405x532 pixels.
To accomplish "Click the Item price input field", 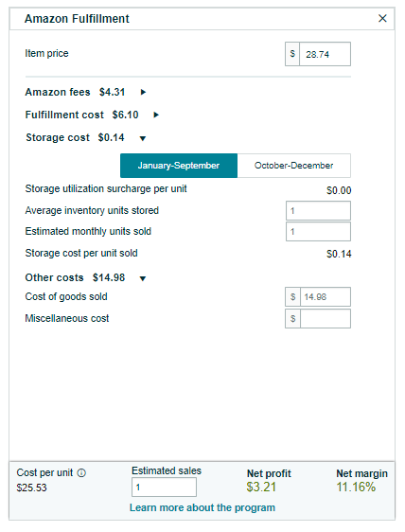I will [x=325, y=54].
